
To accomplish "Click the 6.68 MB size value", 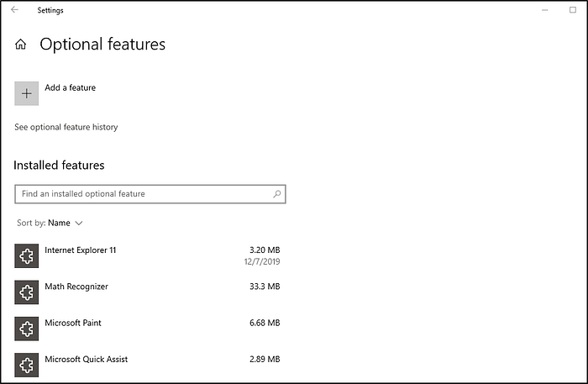I will pos(265,323).
